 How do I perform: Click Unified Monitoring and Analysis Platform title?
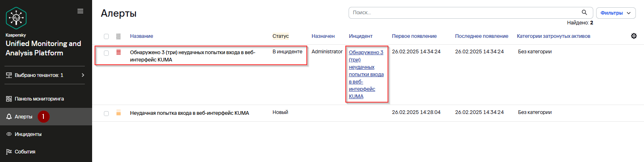[43, 48]
